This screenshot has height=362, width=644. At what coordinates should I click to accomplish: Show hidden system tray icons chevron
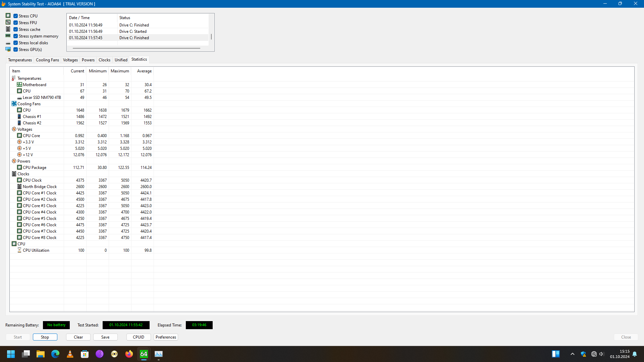(x=573, y=354)
